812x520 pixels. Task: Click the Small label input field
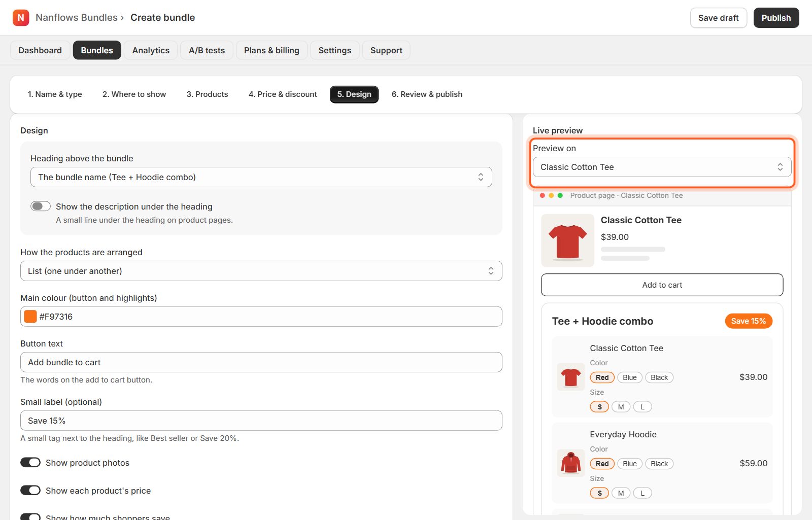(261, 421)
